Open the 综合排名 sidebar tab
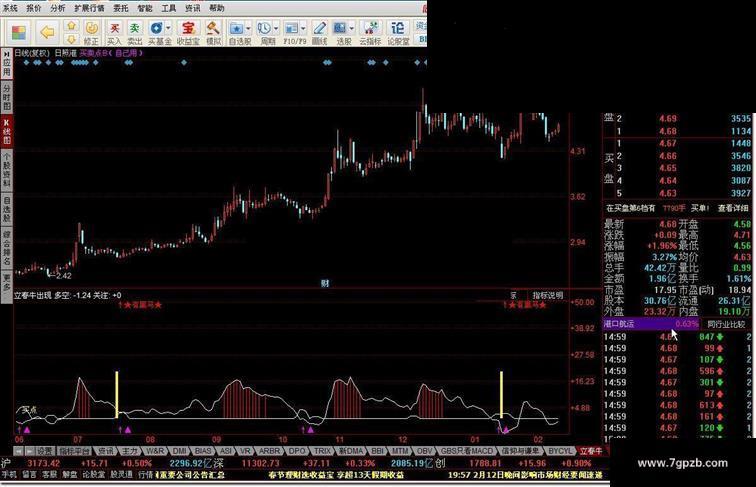 click(6, 248)
